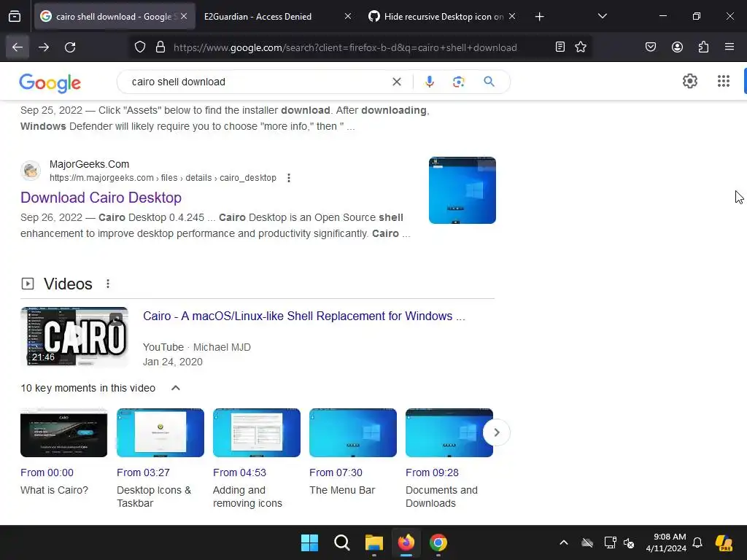The height and width of the screenshot is (560, 747).
Task: Select the Firefox address bar URL
Action: point(345,47)
